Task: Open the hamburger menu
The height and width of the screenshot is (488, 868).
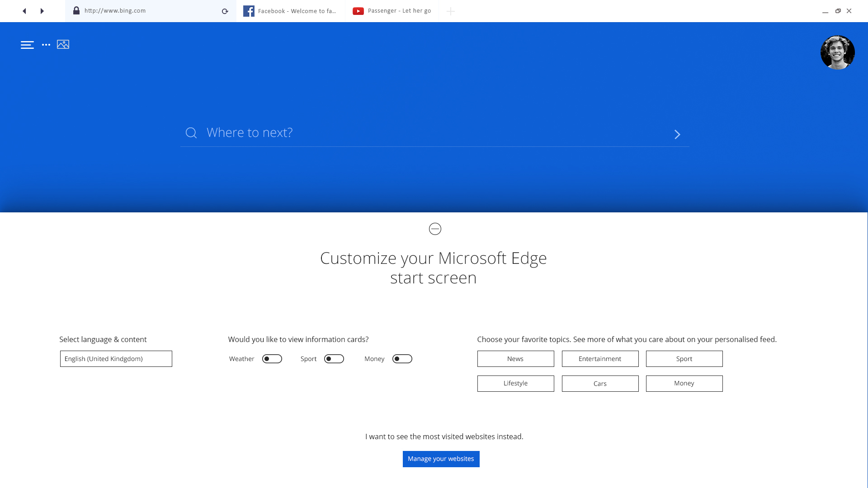Action: (x=27, y=45)
